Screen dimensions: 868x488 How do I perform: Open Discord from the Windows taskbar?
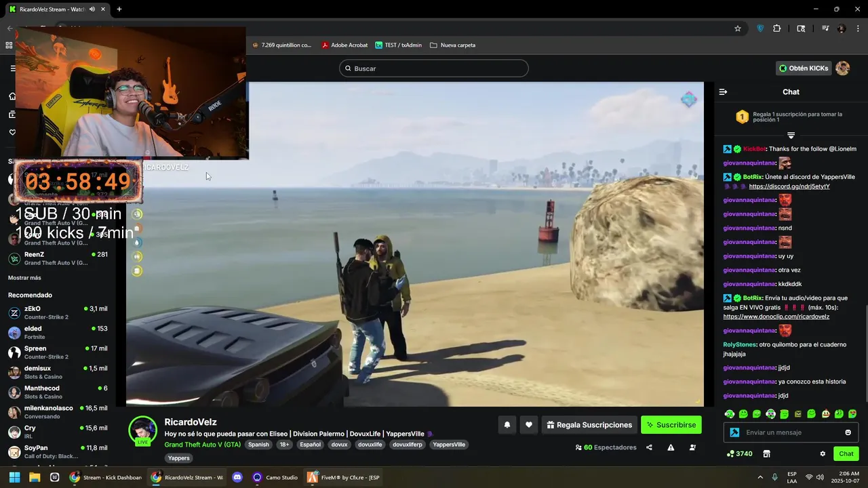pos(237,477)
